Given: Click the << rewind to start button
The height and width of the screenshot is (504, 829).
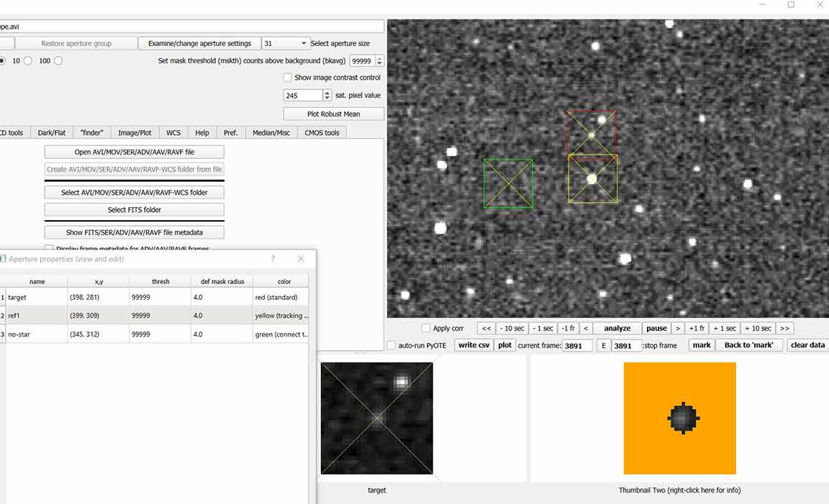Looking at the screenshot, I should pyautogui.click(x=486, y=328).
